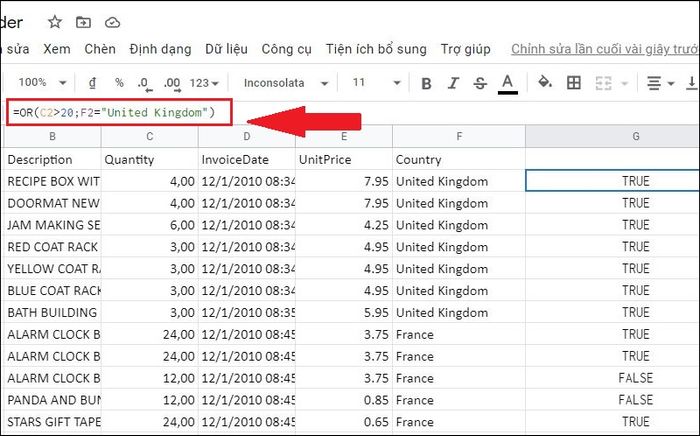The width and height of the screenshot is (700, 436).
Task: Change the text color
Action: [508, 83]
